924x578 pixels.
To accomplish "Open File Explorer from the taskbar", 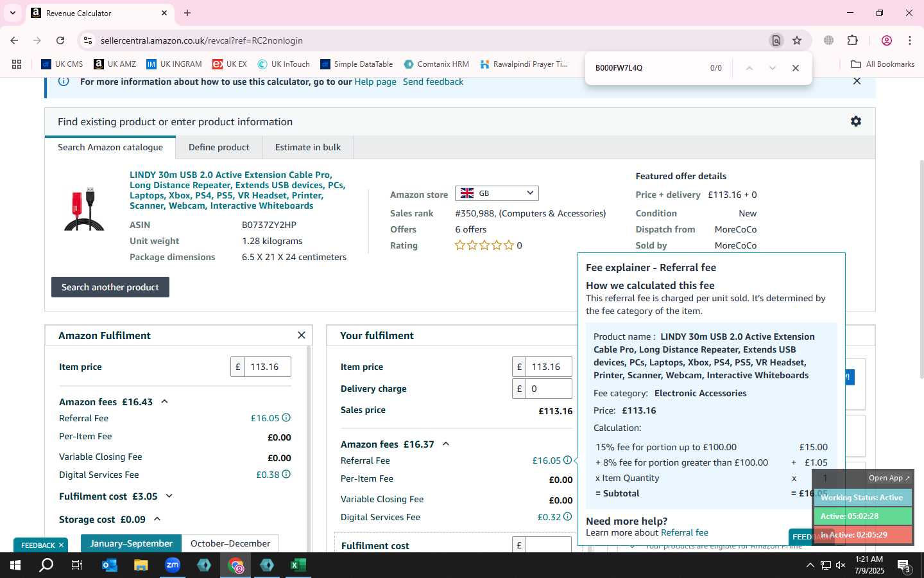I will (141, 565).
